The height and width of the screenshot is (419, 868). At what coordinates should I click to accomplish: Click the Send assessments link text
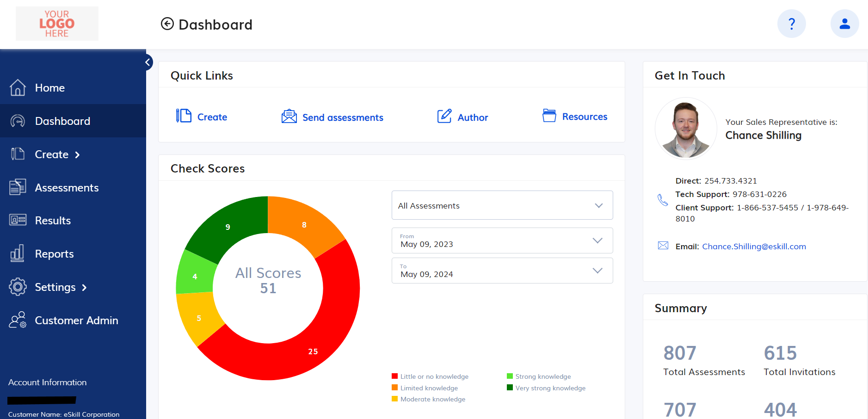343,117
